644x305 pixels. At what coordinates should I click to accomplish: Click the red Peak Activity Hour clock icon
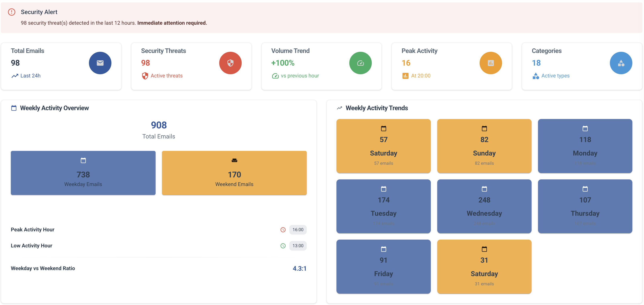click(x=283, y=230)
